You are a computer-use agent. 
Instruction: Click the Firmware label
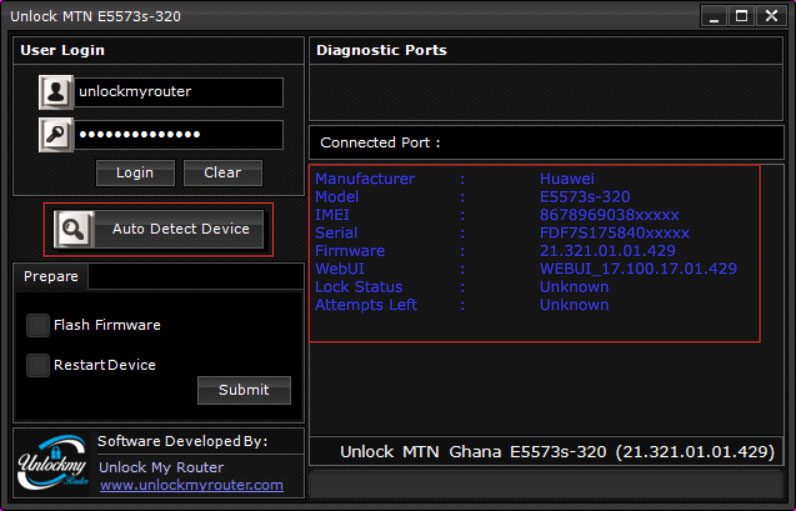pyautogui.click(x=350, y=251)
